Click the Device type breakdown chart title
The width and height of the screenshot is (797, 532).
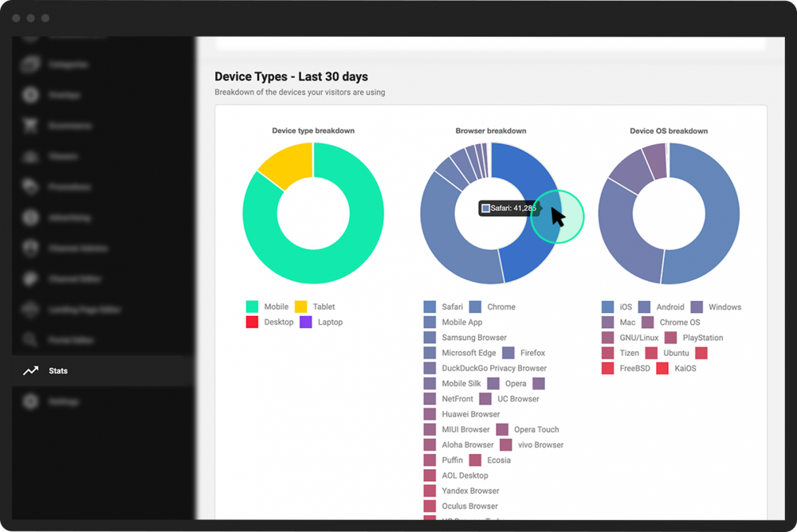(313, 131)
